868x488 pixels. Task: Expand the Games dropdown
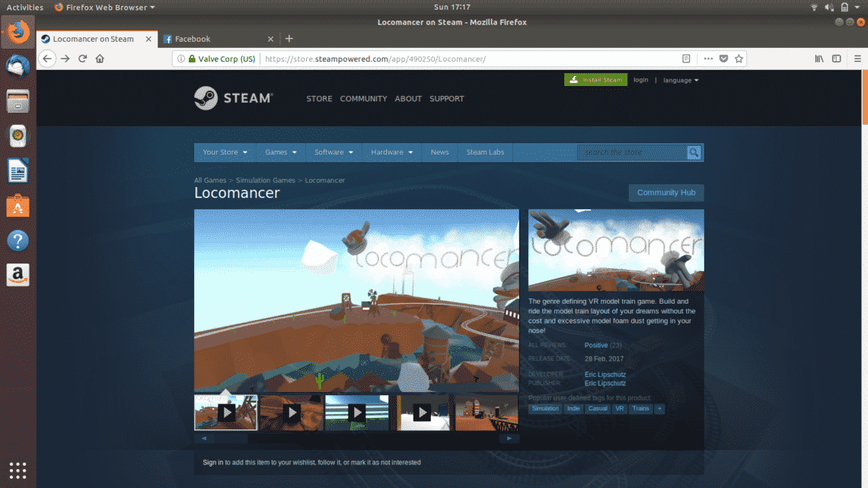click(x=281, y=152)
